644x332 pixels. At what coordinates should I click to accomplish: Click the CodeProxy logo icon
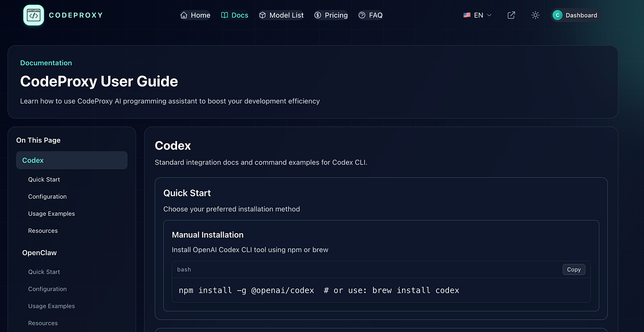(x=34, y=15)
